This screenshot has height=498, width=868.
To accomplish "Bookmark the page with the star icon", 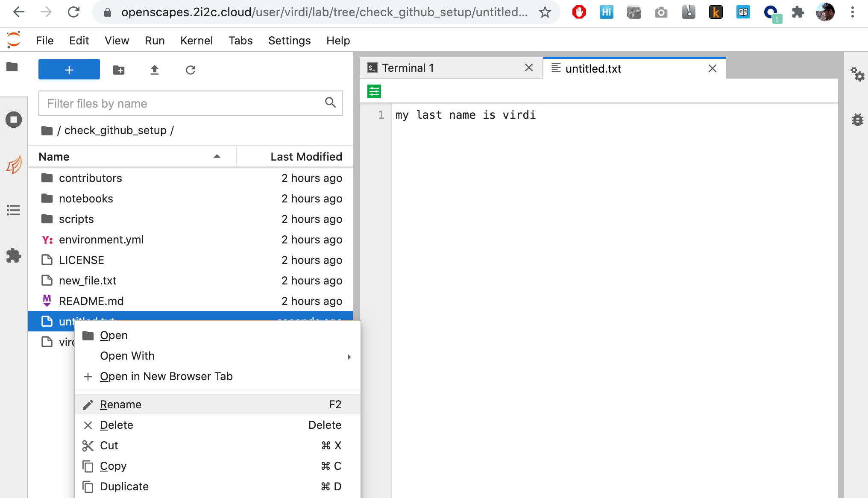I will 545,12.
